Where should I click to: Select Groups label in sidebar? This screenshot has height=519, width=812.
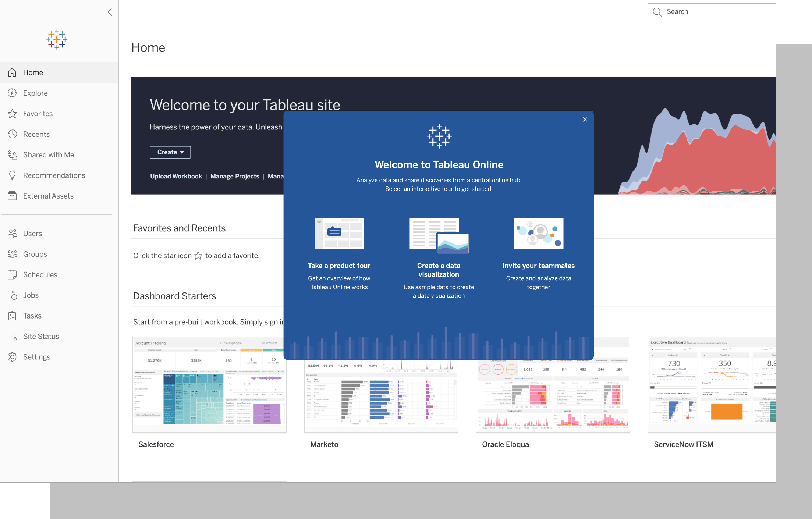[x=35, y=254]
